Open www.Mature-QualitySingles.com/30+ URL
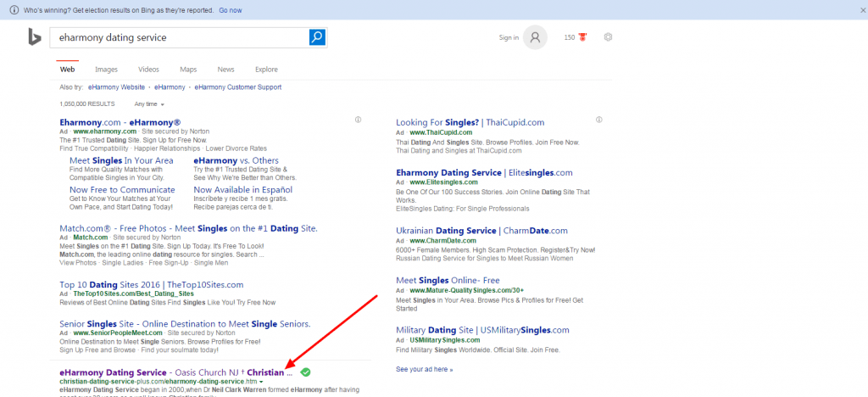This screenshot has width=868, height=397. 467,290
